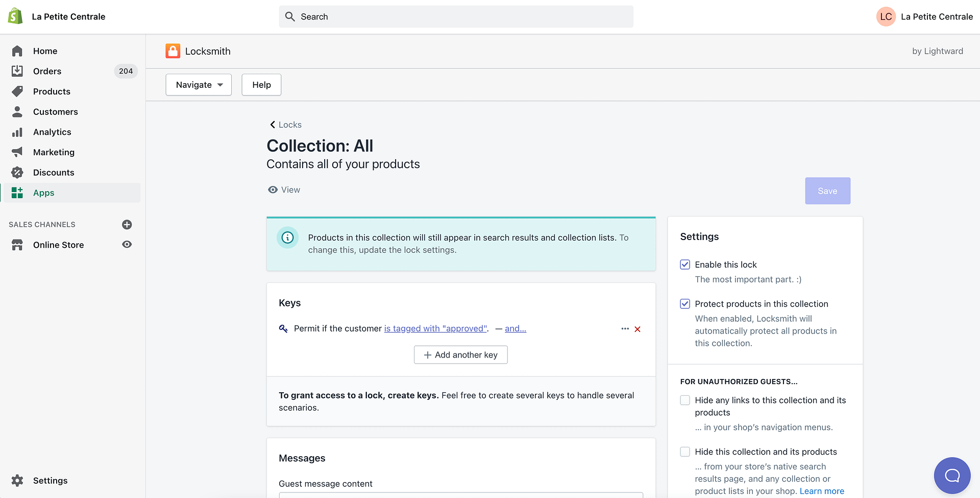Image resolution: width=980 pixels, height=498 pixels.
Task: Open Settings in the sidebar
Action: click(50, 481)
